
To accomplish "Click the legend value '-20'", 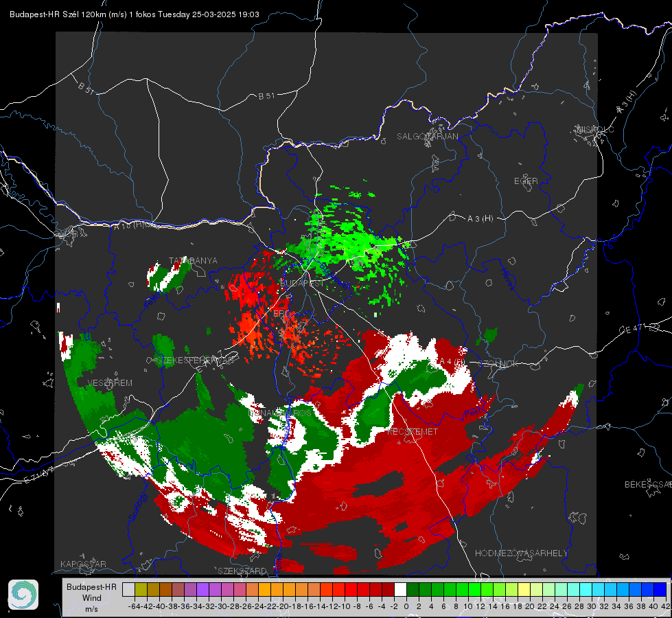I will tap(283, 606).
